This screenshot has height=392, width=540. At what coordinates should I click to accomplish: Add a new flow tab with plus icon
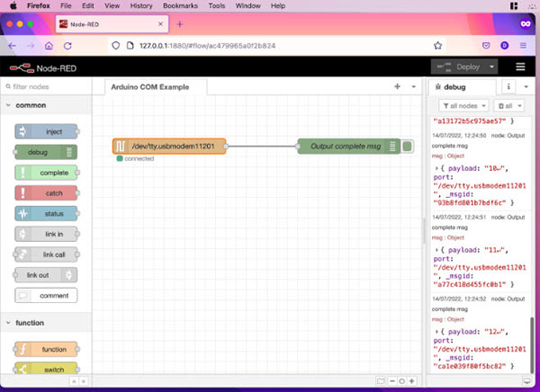click(x=397, y=86)
